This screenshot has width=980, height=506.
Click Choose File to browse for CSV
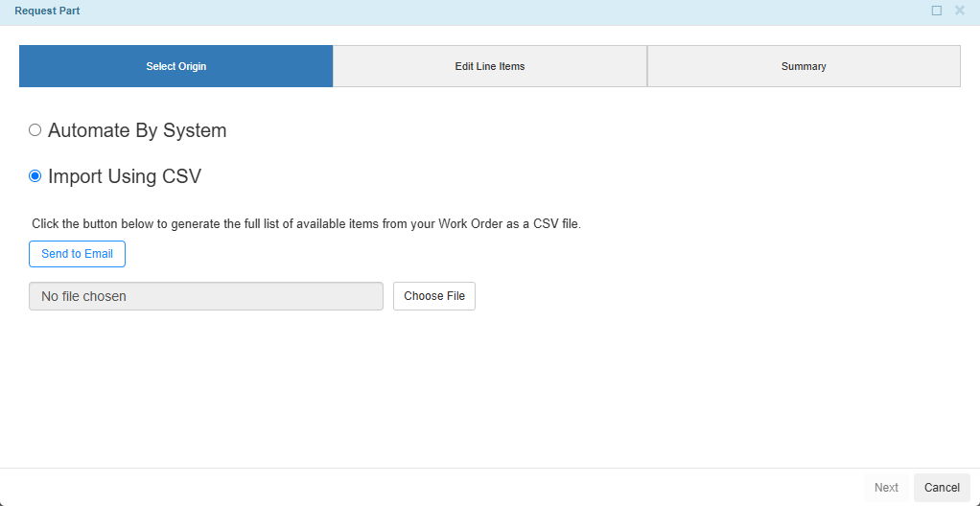[x=434, y=296]
